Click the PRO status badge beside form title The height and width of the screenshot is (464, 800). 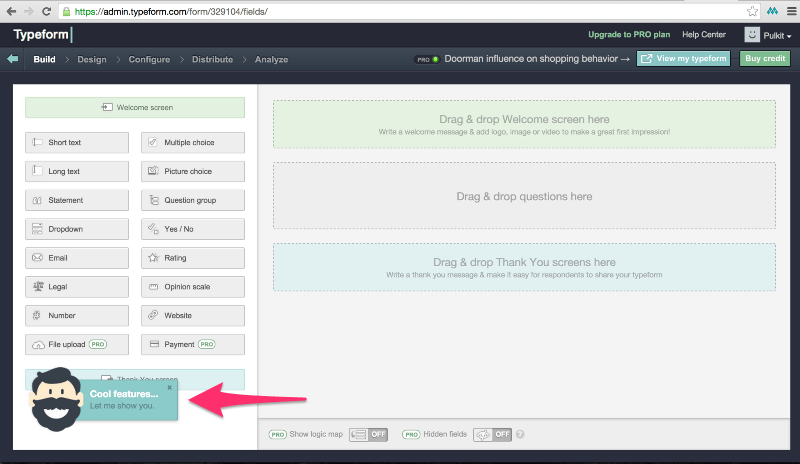[427, 59]
